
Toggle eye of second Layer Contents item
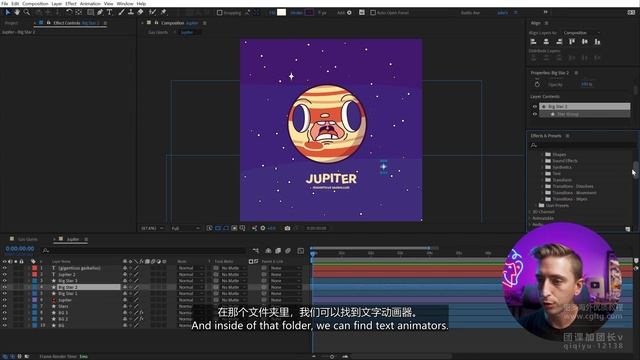click(535, 114)
